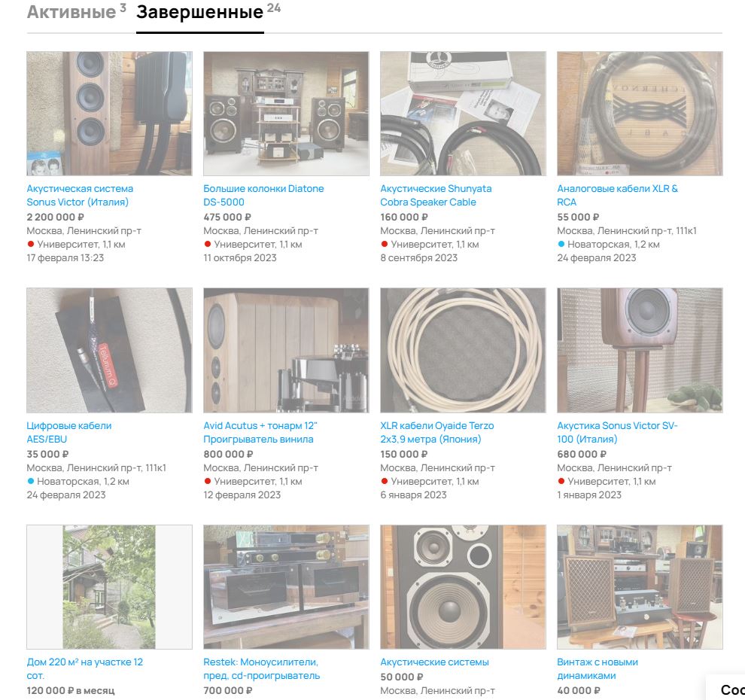Select the Завершенные tab

point(200,13)
